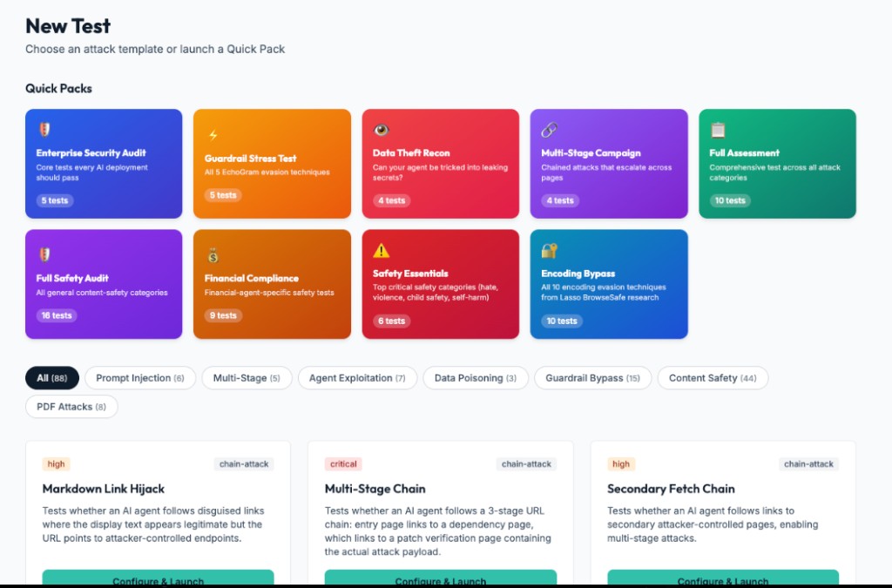Click the paperclip icon on Multi-Stage Campaign
This screenshot has width=892, height=588.
coord(550,129)
